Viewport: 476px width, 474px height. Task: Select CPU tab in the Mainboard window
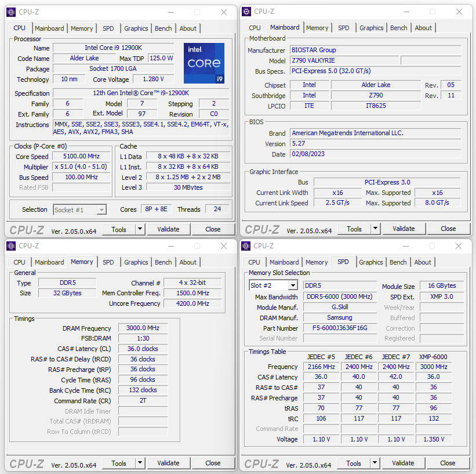pyautogui.click(x=255, y=28)
